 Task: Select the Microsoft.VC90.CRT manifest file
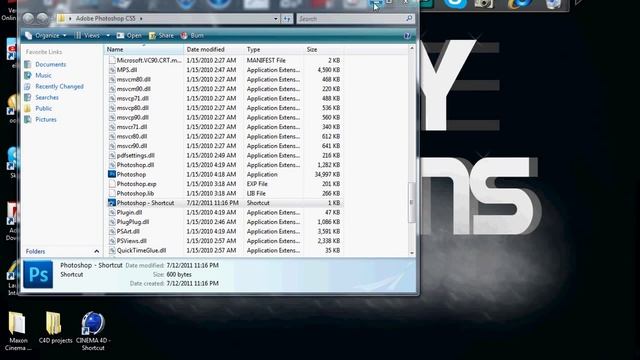149,60
